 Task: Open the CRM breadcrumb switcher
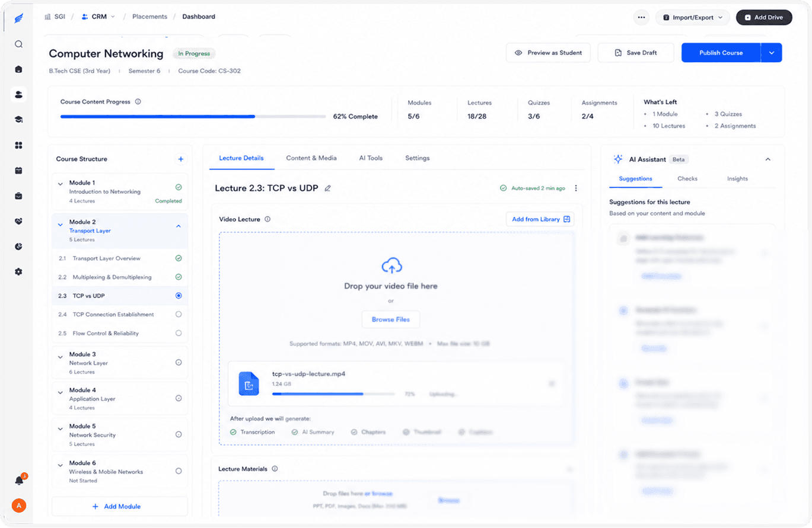pyautogui.click(x=98, y=17)
